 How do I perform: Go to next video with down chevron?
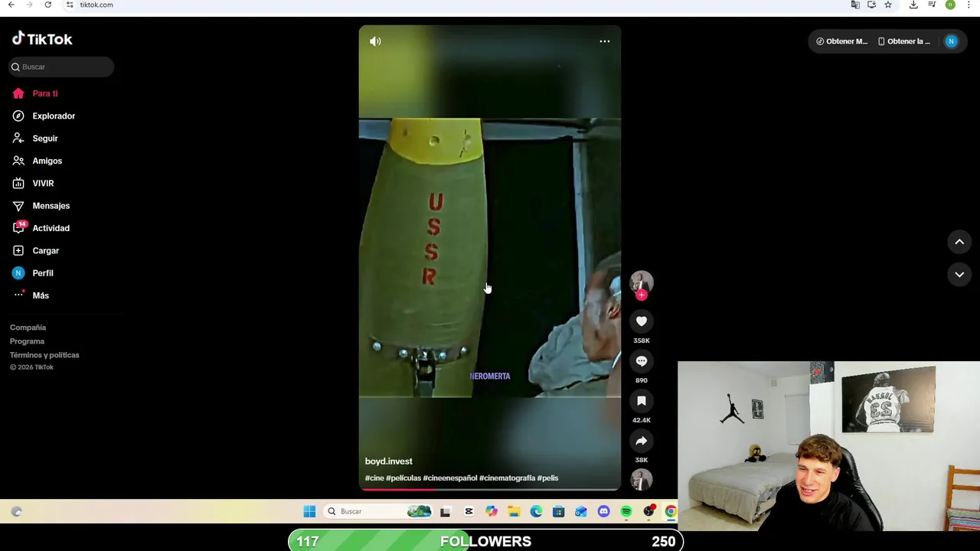point(959,275)
